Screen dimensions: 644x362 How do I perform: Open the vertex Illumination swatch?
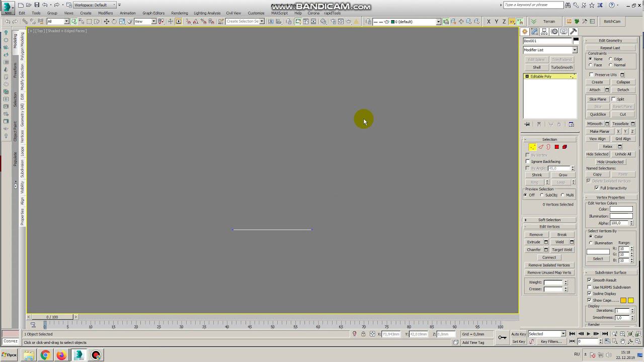[621, 216]
